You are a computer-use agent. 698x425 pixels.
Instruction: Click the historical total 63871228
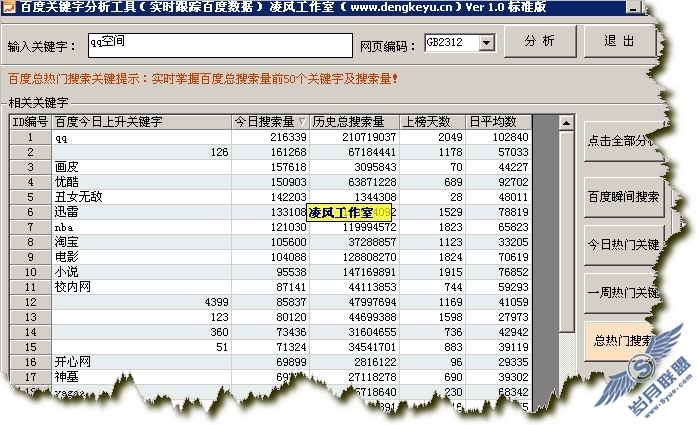355,182
